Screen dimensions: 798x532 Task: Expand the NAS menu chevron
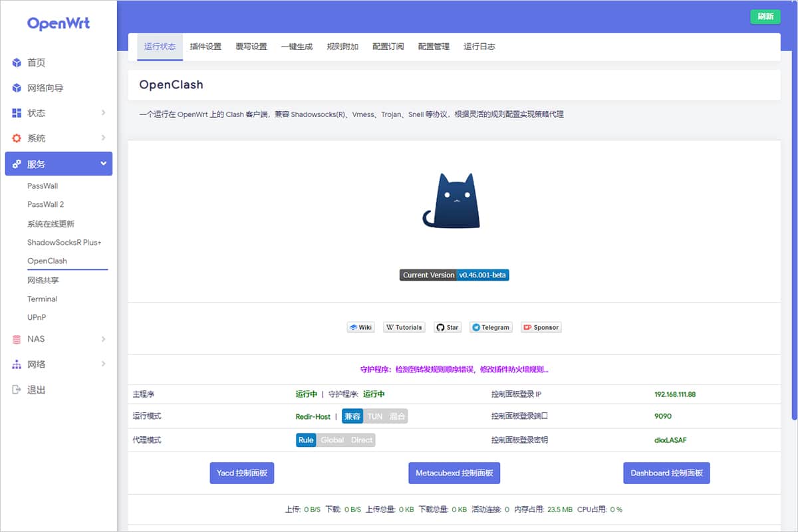click(x=103, y=339)
